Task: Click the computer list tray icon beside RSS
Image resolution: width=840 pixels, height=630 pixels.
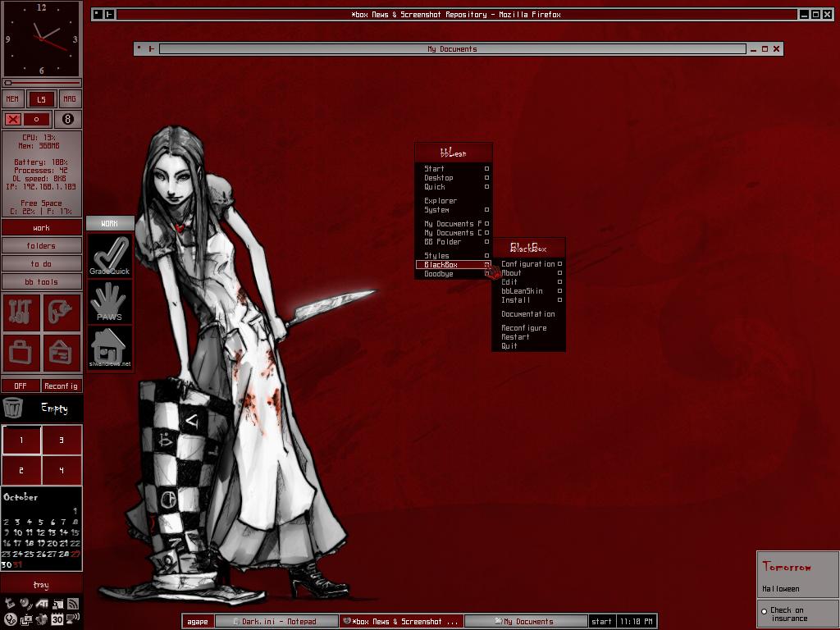Action: [x=57, y=604]
